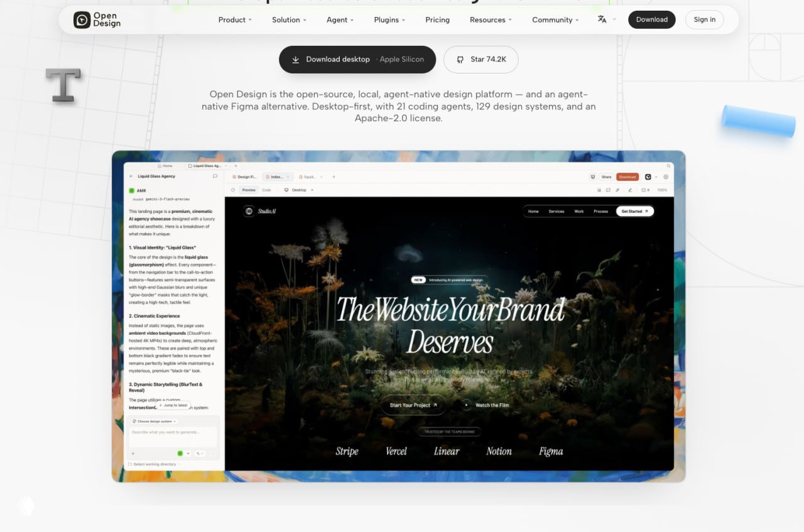The width and height of the screenshot is (804, 532).
Task: Switch the view to Code mode
Action: (267, 190)
